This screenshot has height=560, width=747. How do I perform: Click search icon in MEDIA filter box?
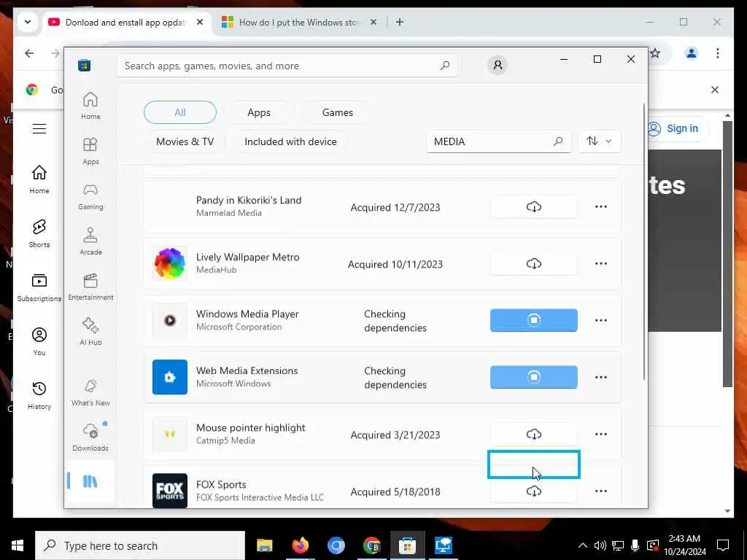[x=558, y=141]
